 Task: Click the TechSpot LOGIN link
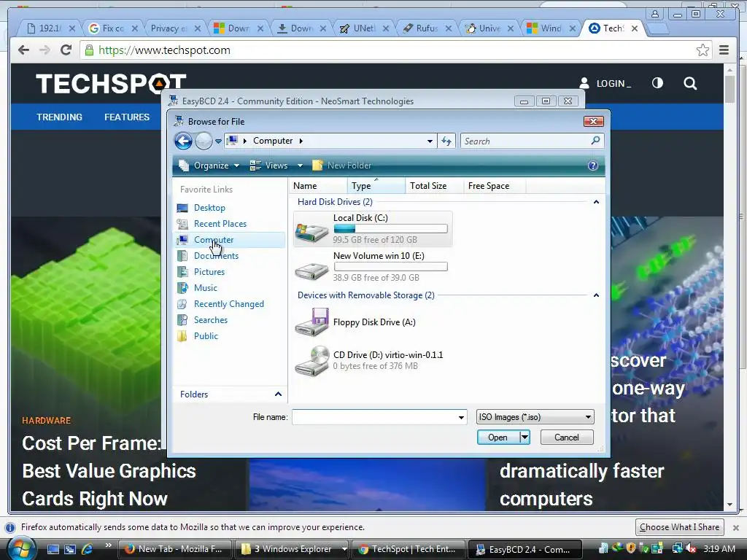coord(605,83)
